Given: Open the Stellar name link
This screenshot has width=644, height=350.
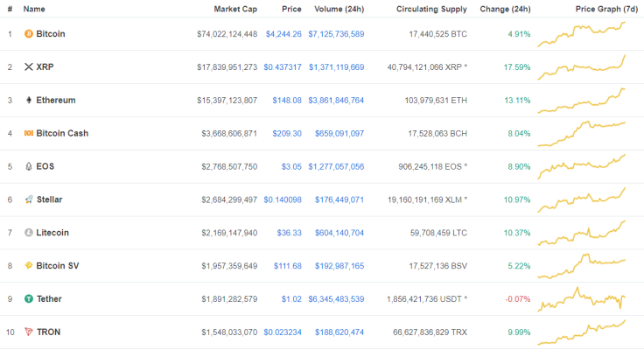Looking at the screenshot, I should (50, 199).
